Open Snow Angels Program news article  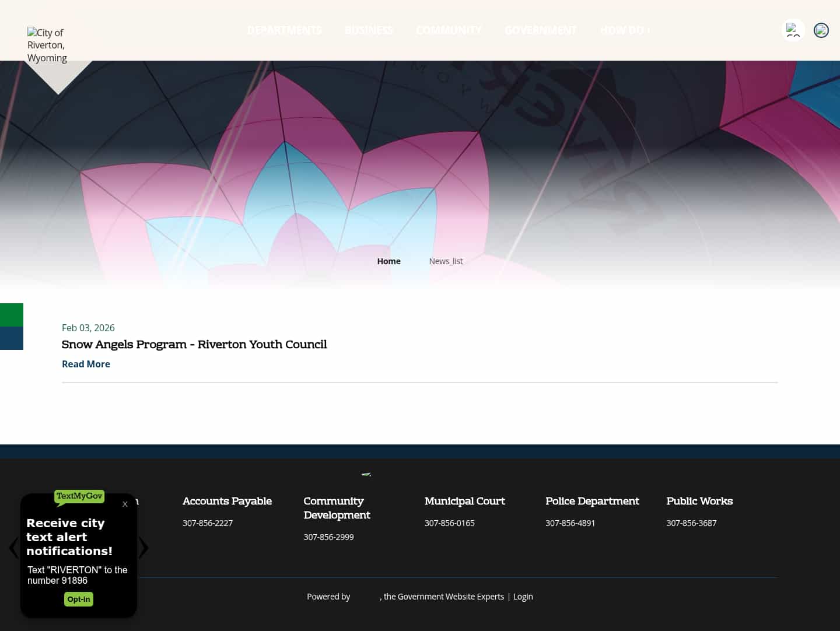[x=194, y=345]
